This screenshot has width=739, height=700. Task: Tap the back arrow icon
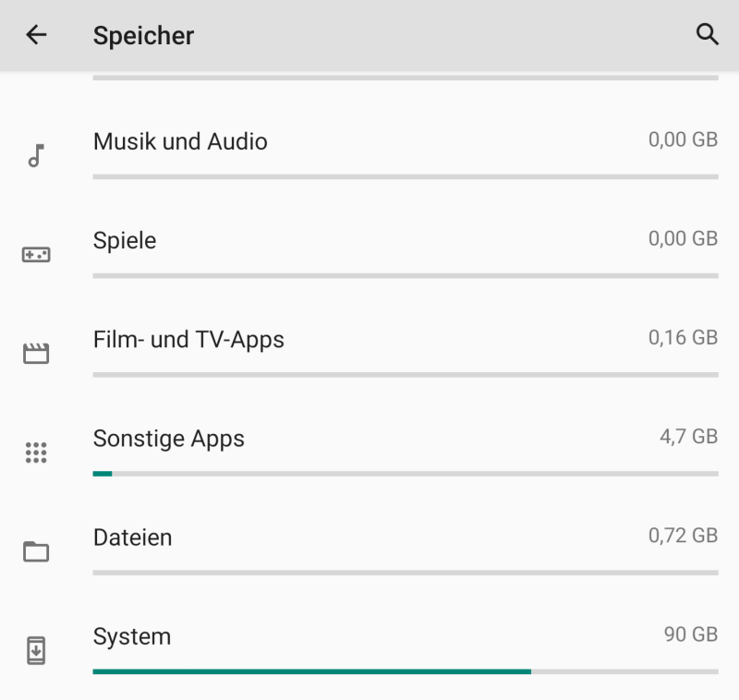36,35
